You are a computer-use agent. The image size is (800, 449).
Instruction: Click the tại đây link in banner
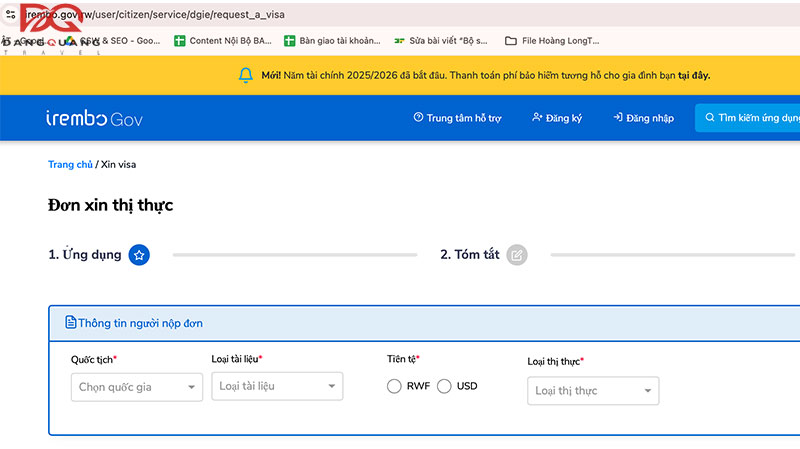click(x=694, y=75)
